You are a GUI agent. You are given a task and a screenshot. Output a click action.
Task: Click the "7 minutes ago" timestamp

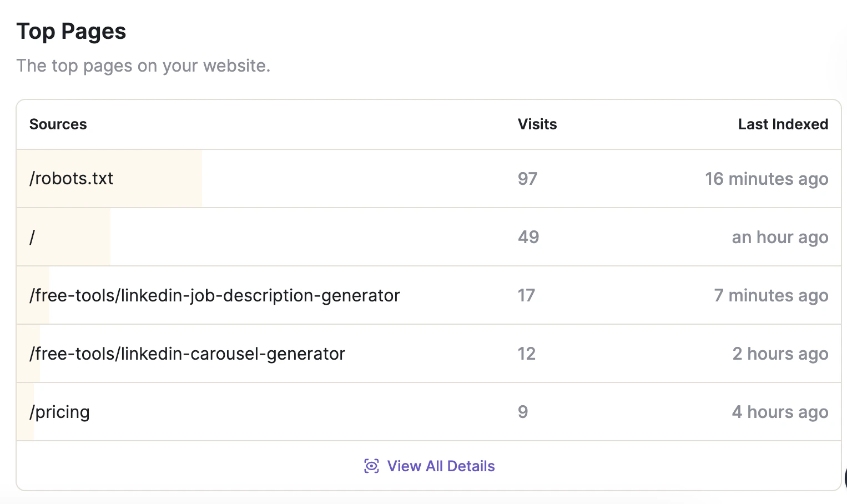771,295
